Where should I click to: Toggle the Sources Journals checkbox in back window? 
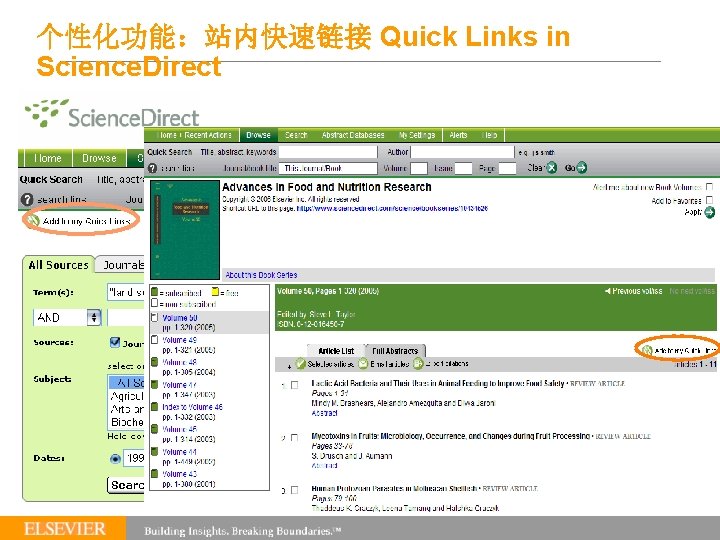point(115,342)
